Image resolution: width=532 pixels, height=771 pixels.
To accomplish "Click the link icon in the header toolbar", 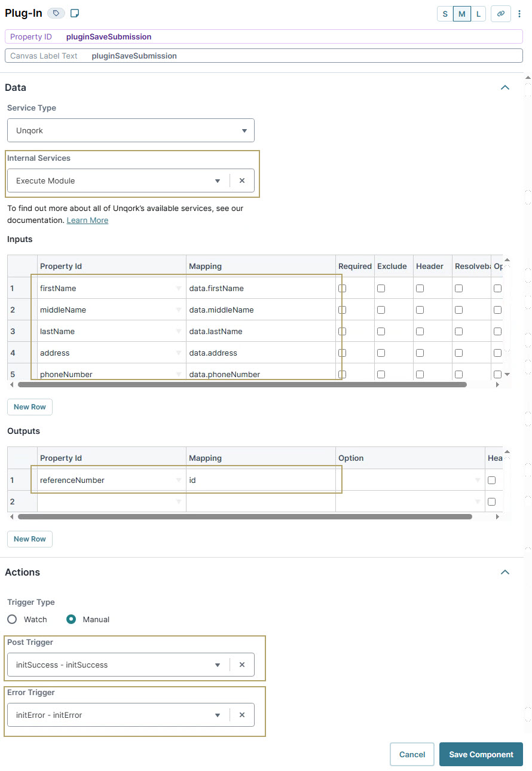I will click(500, 13).
